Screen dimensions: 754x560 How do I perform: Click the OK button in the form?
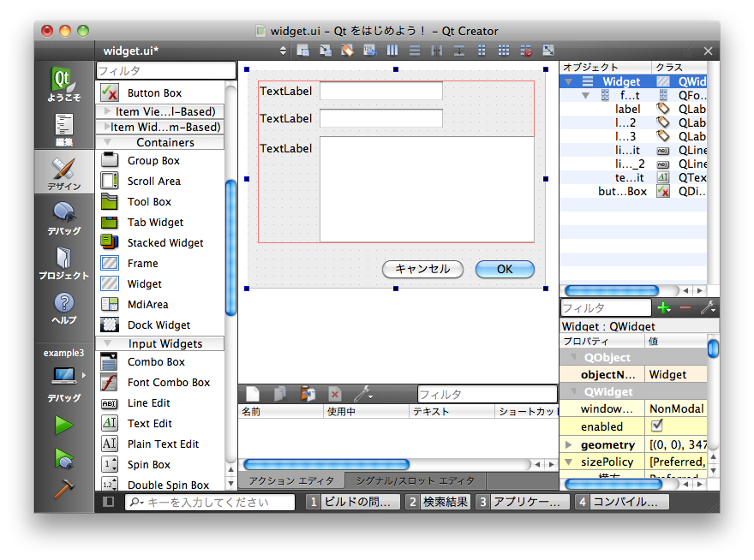pos(505,269)
